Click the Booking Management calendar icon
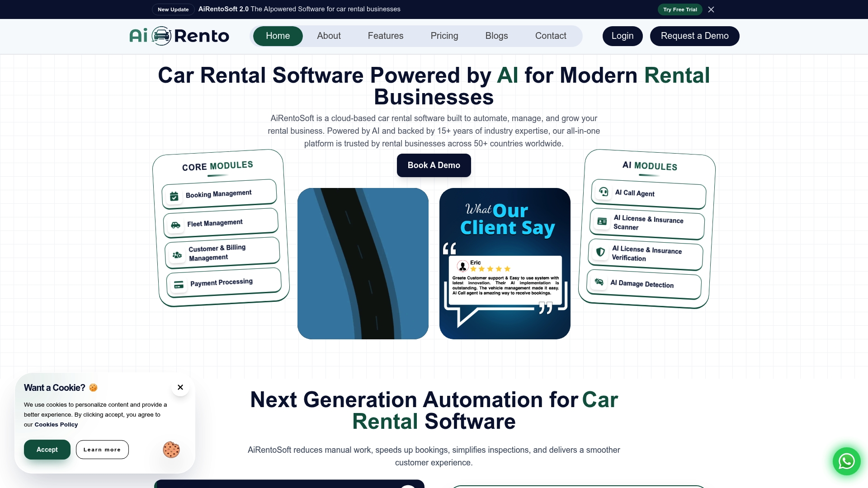Image resolution: width=868 pixels, height=488 pixels. coord(174,196)
